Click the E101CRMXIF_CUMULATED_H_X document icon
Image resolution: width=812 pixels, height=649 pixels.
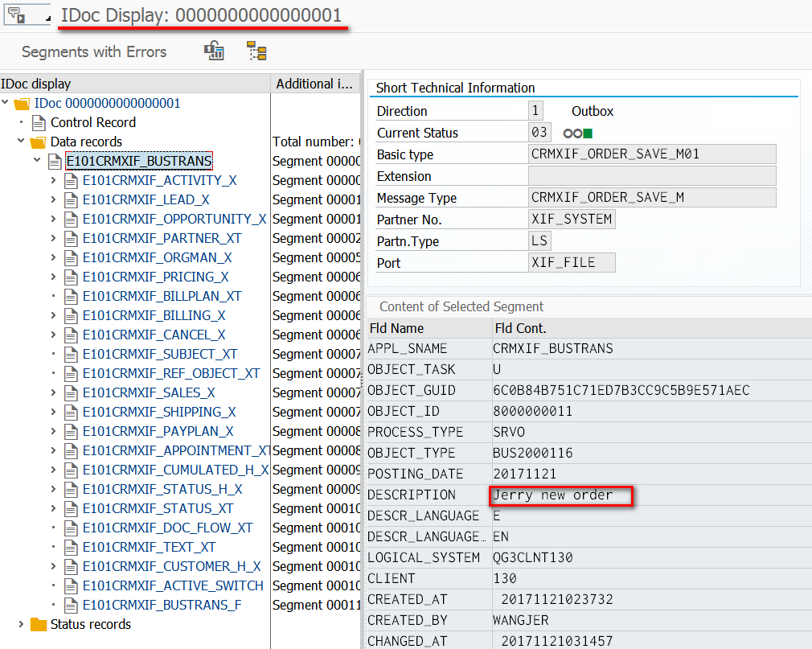pyautogui.click(x=71, y=470)
